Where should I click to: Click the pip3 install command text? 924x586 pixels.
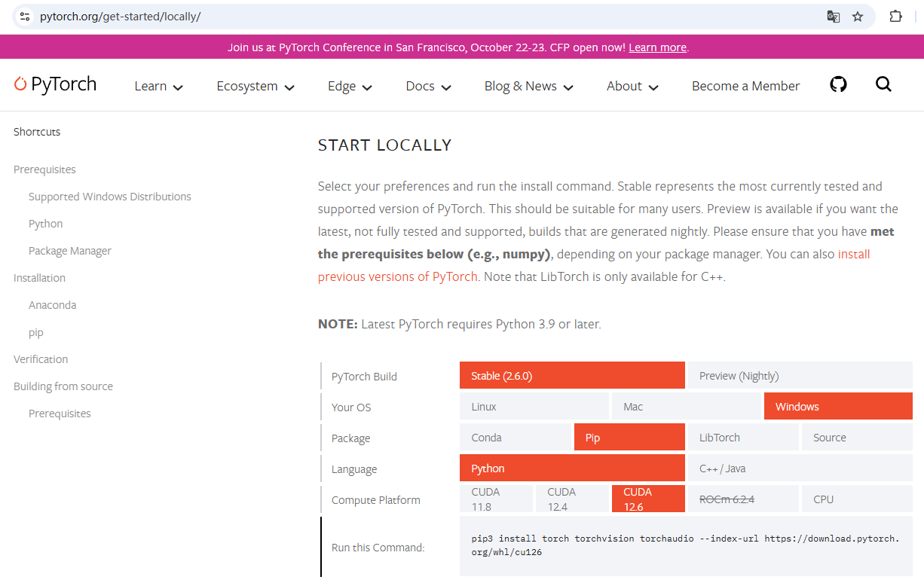point(685,545)
